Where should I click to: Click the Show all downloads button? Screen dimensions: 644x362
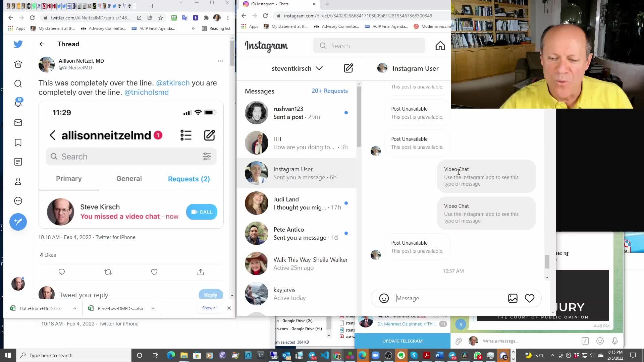[210, 308]
